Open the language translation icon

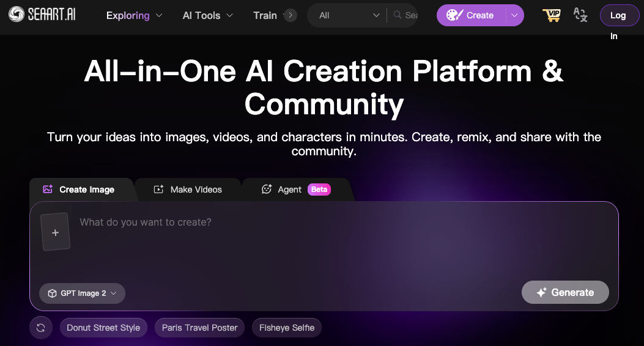coord(580,15)
